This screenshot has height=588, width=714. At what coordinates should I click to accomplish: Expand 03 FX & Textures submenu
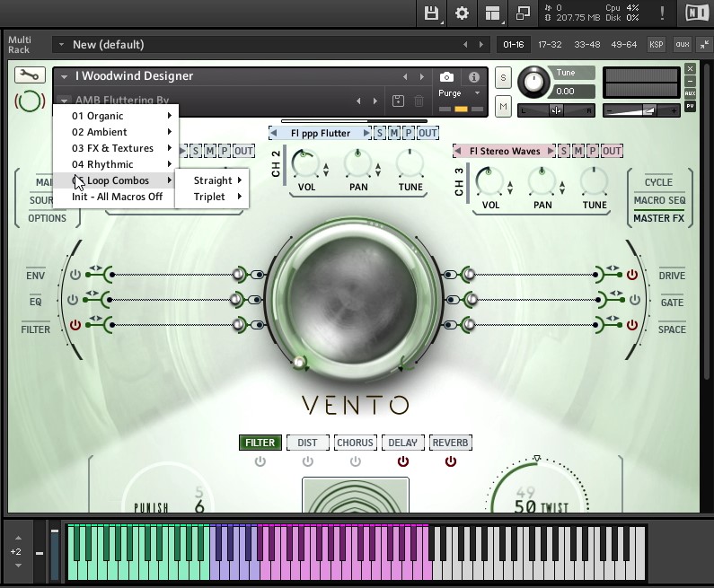116,148
